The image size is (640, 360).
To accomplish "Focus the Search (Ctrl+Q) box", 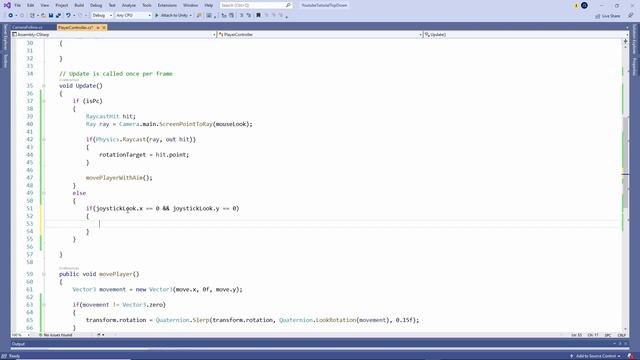I will (x=256, y=5).
